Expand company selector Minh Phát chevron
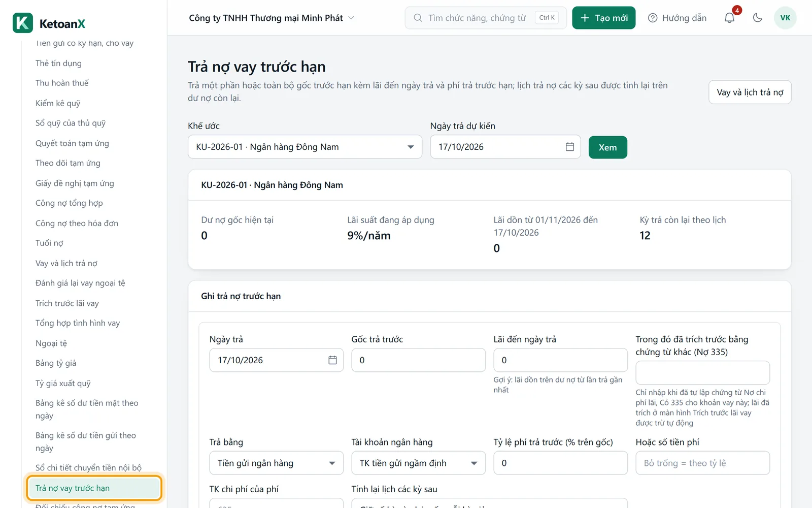 [351, 18]
